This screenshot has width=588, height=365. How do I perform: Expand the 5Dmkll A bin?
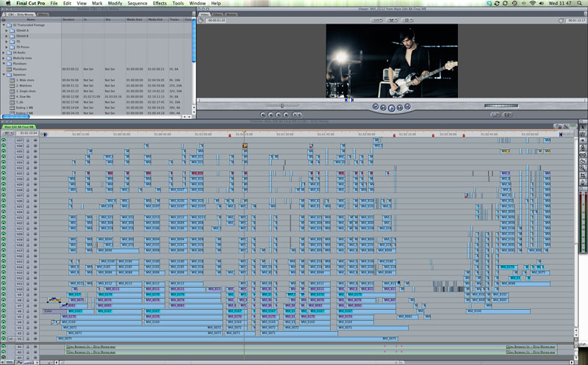tap(7, 31)
